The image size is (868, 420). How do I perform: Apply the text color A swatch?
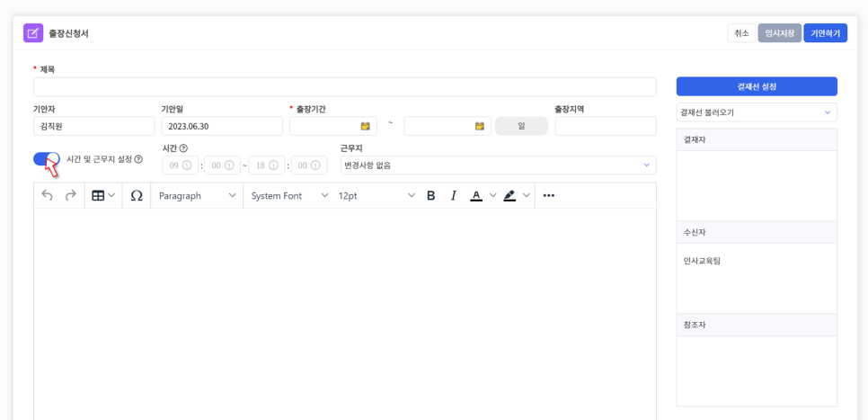tap(476, 195)
